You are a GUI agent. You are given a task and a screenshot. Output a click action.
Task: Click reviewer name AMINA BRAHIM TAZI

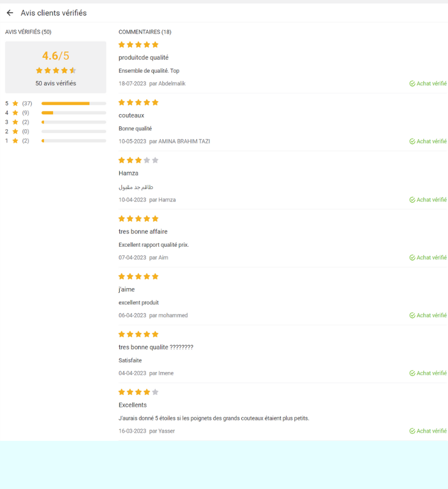point(184,142)
